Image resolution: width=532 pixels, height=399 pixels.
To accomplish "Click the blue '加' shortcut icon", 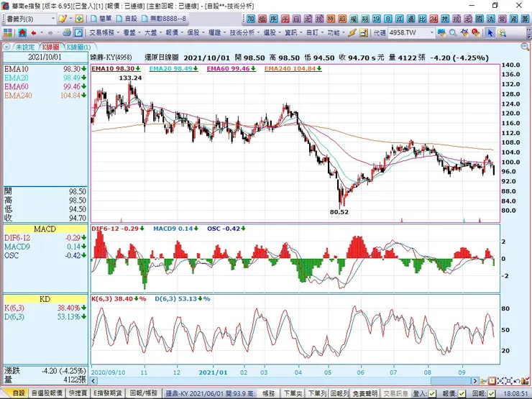I will tap(250, 19).
